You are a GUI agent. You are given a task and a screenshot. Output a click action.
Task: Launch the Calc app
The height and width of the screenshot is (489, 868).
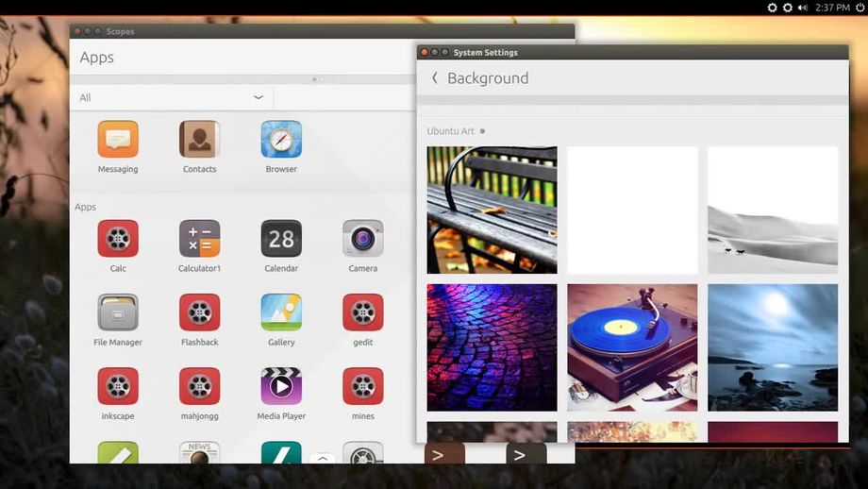[118, 239]
